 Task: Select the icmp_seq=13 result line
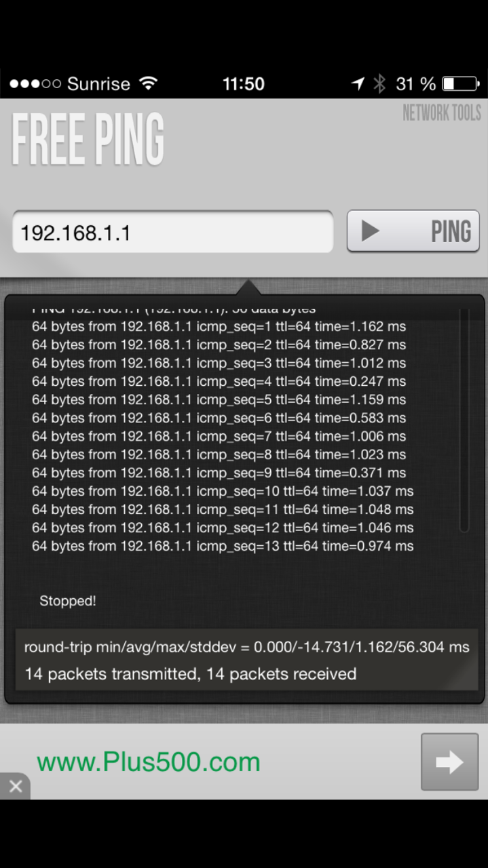pyautogui.click(x=223, y=546)
